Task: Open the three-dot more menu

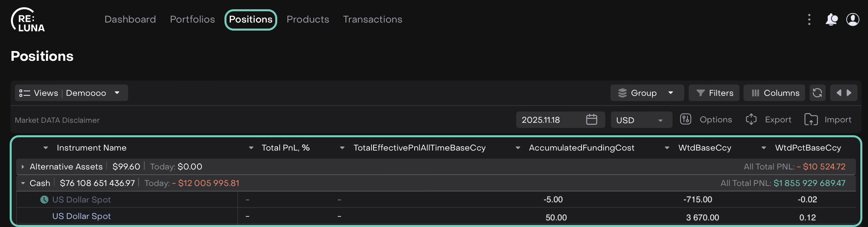Action: click(x=809, y=19)
